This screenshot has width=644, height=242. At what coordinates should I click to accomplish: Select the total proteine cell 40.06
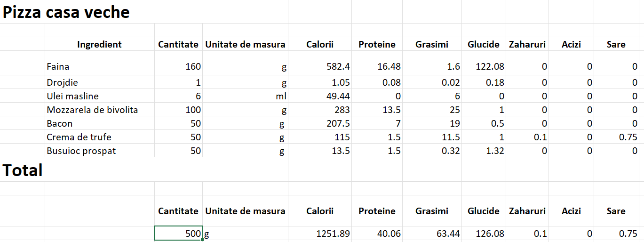tap(377, 234)
